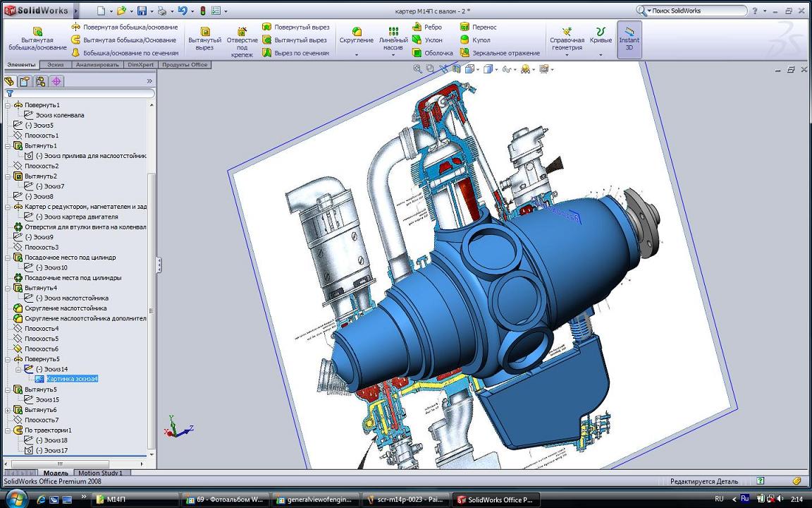Toggle the Instant 3D mode
Image resolution: width=812 pixels, height=508 pixels.
pos(629,40)
